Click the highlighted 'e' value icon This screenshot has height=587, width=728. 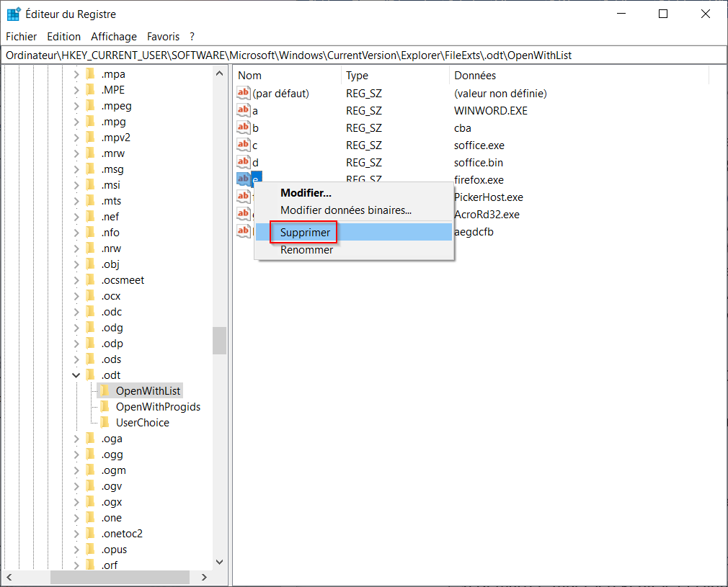[244, 179]
